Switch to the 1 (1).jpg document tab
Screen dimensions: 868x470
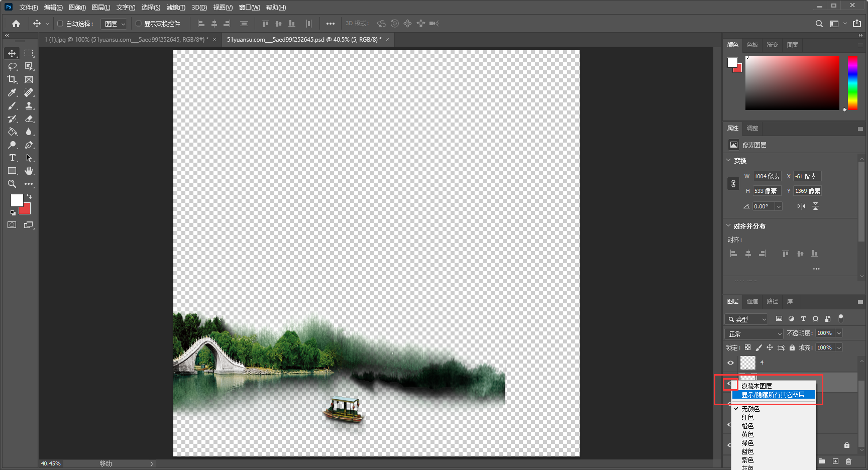pyautogui.click(x=127, y=40)
